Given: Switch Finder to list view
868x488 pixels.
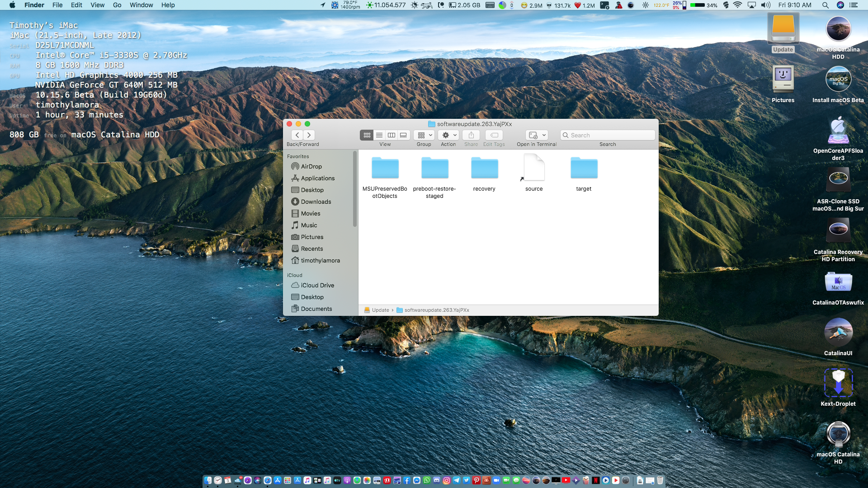Looking at the screenshot, I should 379,135.
